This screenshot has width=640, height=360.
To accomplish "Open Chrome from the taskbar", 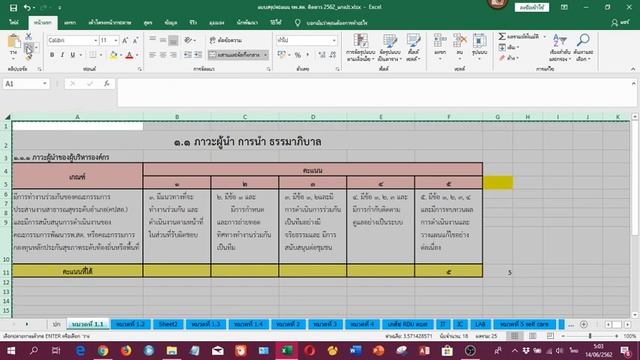I will tap(103, 351).
